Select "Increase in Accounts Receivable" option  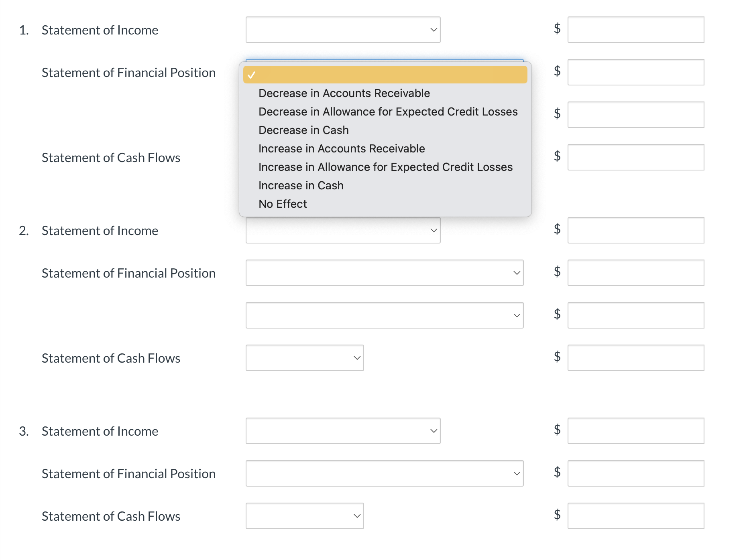[342, 148]
